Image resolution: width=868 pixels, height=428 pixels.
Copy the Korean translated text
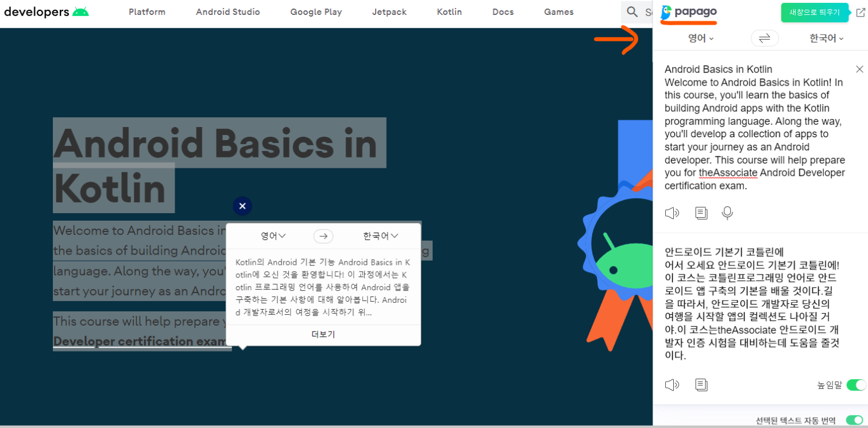(701, 385)
